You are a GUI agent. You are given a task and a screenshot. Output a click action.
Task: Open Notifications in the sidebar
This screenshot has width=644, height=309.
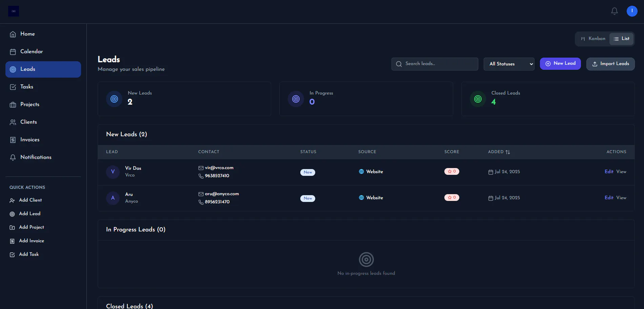click(43, 158)
